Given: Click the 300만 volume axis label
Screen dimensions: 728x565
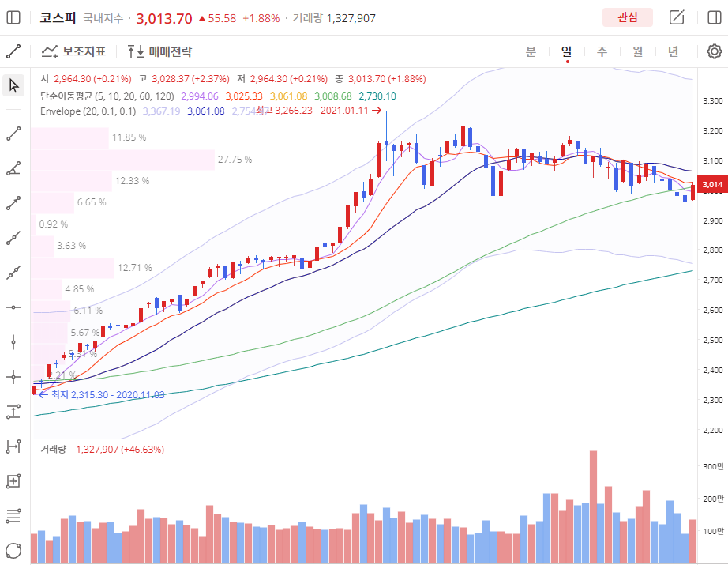Looking at the screenshot, I should click(x=713, y=466).
